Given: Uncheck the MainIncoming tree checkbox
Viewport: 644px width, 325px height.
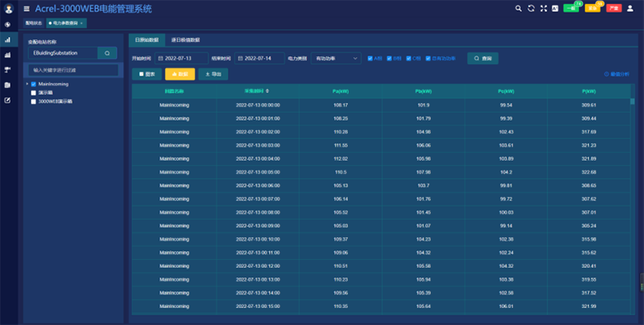Looking at the screenshot, I should coord(34,84).
